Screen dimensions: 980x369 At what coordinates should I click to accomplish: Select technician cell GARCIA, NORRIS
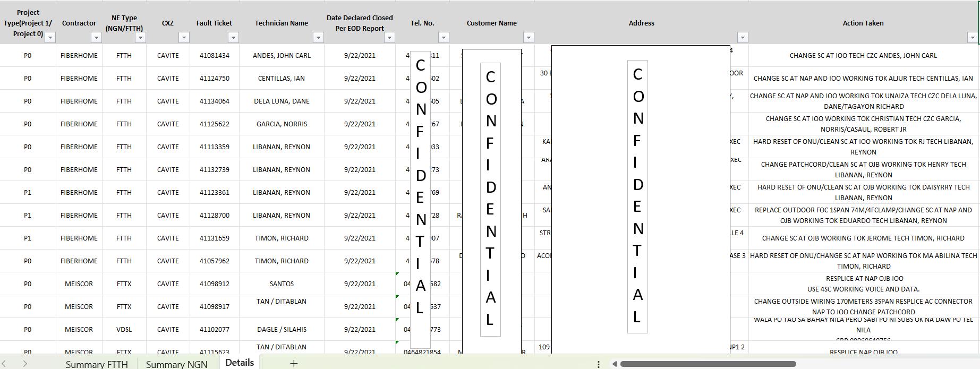(282, 124)
